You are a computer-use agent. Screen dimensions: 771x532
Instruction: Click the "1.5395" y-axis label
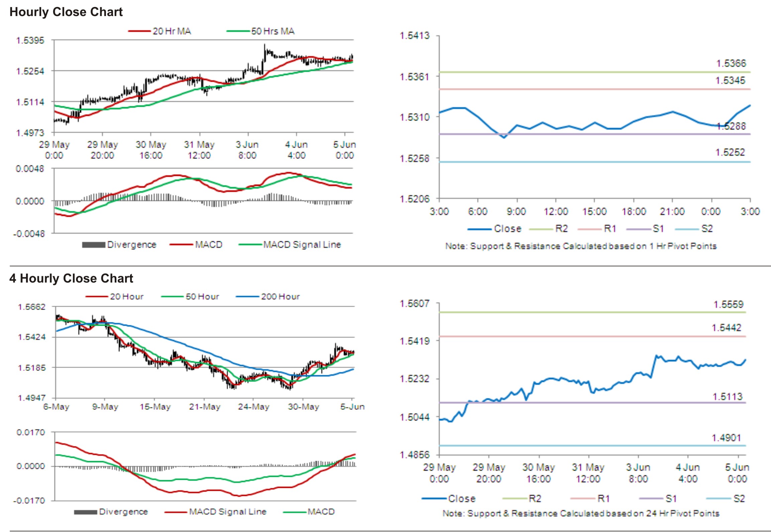30,40
